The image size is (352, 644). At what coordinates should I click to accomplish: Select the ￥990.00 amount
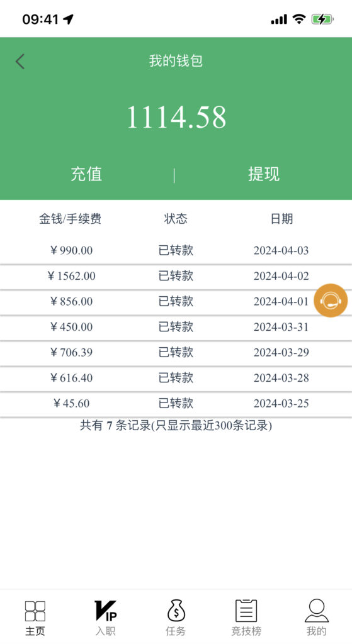coord(71,250)
